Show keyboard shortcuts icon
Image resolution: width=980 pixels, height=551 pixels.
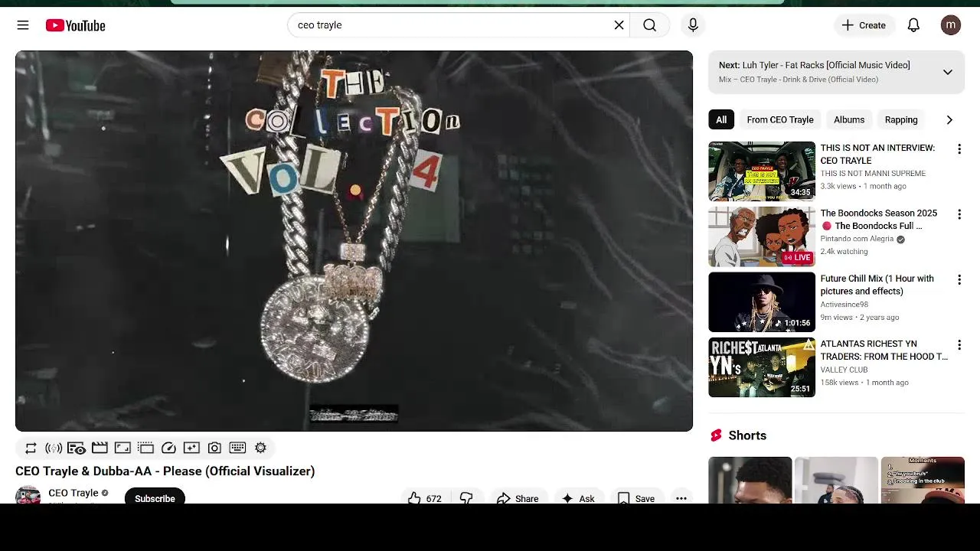point(237,448)
